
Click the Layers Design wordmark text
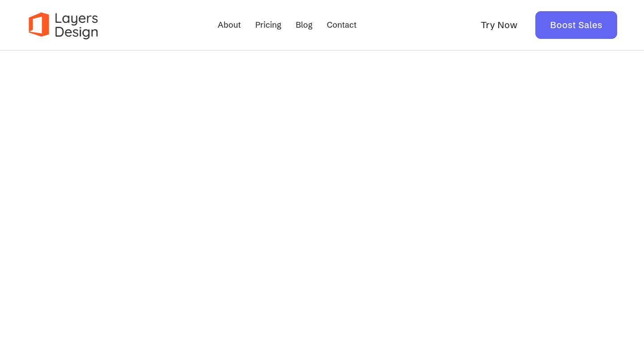(76, 25)
